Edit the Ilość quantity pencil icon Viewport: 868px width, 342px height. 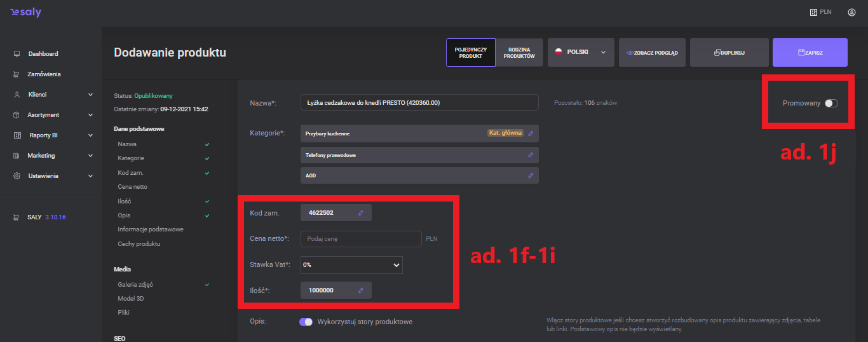pos(360,290)
